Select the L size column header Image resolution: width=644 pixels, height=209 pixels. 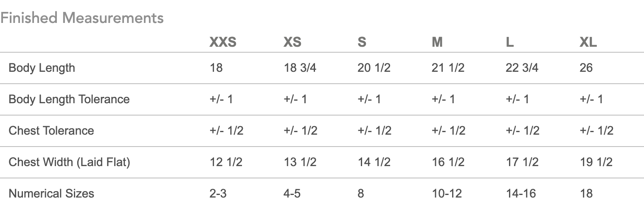[510, 42]
